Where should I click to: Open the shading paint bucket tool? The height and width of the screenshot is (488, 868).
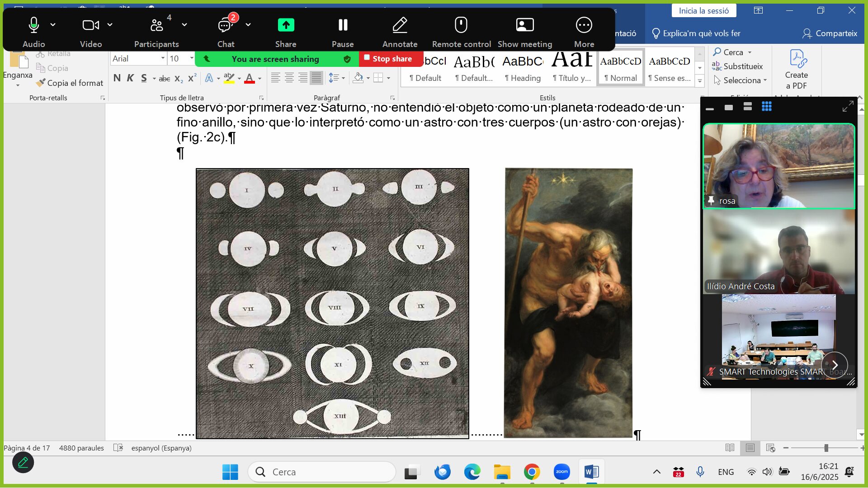(358, 78)
